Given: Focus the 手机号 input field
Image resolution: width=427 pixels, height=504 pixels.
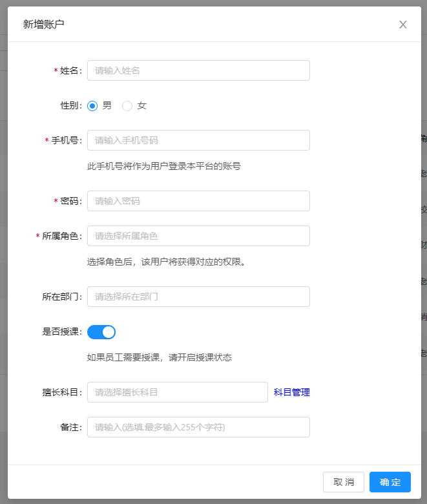Looking at the screenshot, I should [x=198, y=140].
